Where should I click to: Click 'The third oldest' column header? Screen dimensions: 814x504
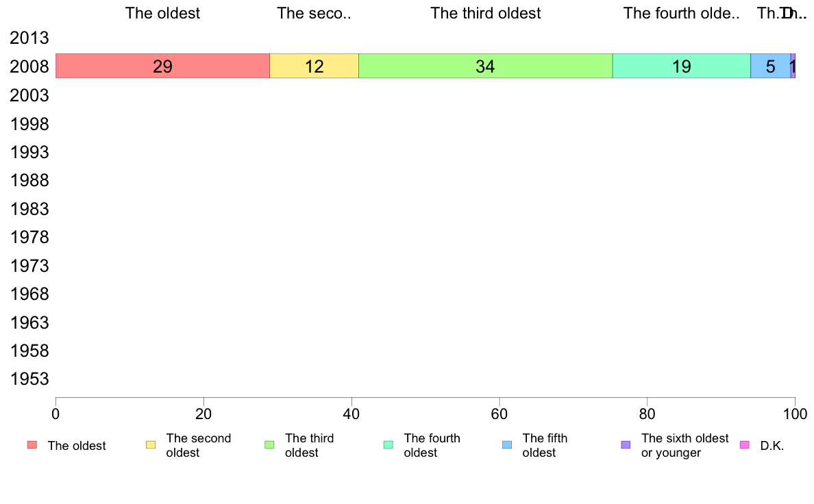point(485,13)
